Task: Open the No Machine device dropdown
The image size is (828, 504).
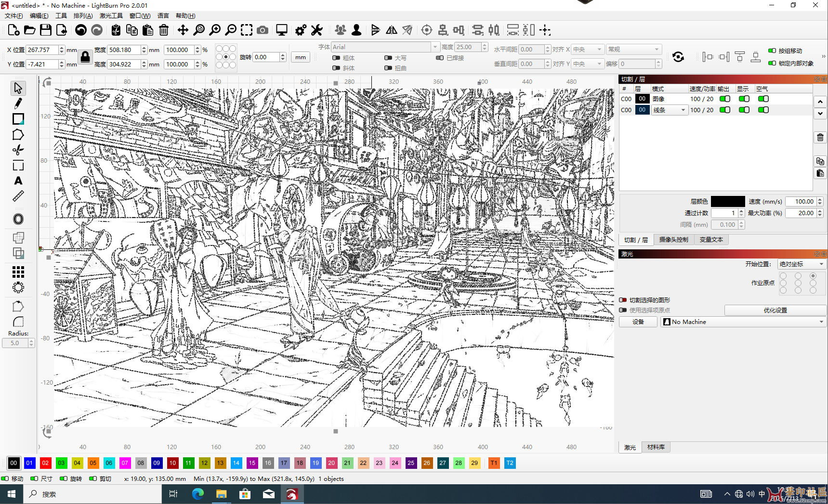Action: point(743,322)
